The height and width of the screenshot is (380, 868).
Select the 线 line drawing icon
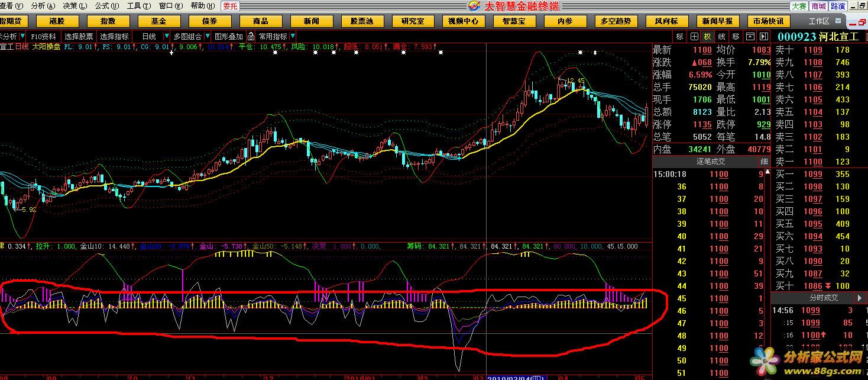[721, 36]
